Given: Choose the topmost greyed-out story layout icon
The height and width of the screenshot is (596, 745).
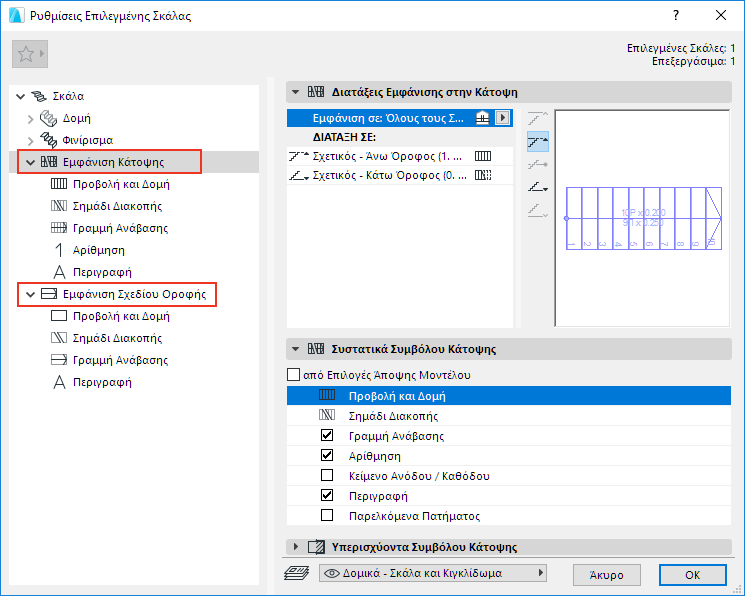Looking at the screenshot, I should pyautogui.click(x=538, y=118).
